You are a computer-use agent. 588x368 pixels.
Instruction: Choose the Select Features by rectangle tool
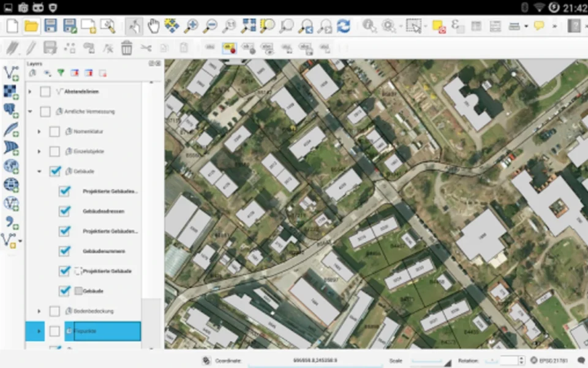coord(413,26)
